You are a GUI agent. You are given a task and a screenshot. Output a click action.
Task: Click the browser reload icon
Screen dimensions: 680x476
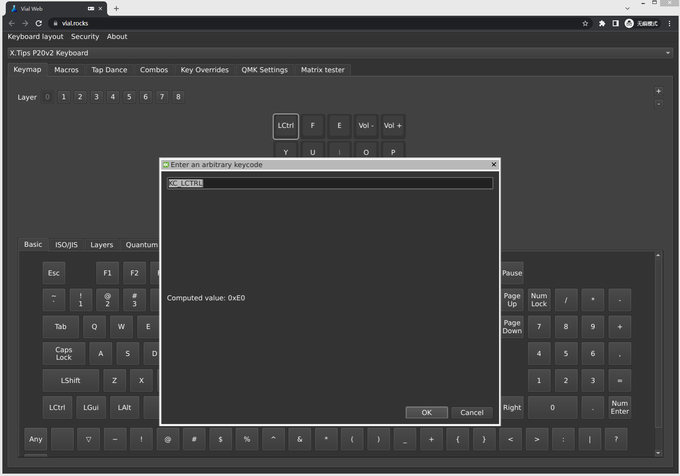(x=39, y=23)
